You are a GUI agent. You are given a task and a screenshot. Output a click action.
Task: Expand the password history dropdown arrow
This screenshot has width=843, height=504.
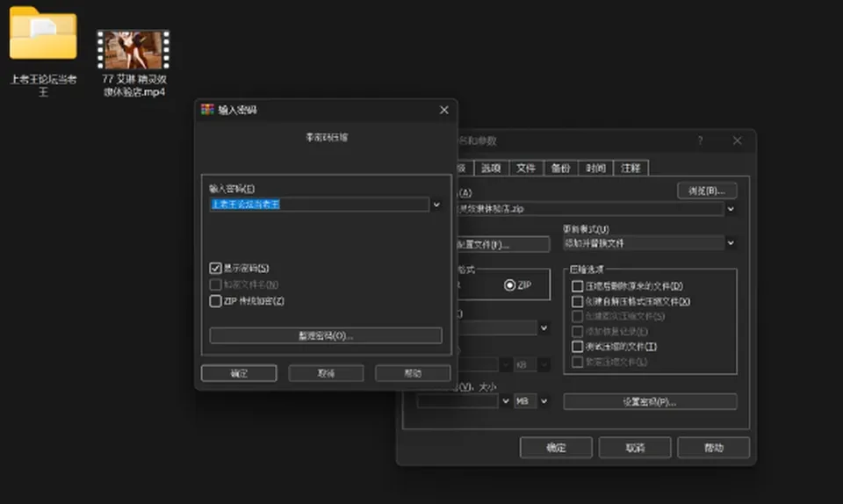pos(436,205)
